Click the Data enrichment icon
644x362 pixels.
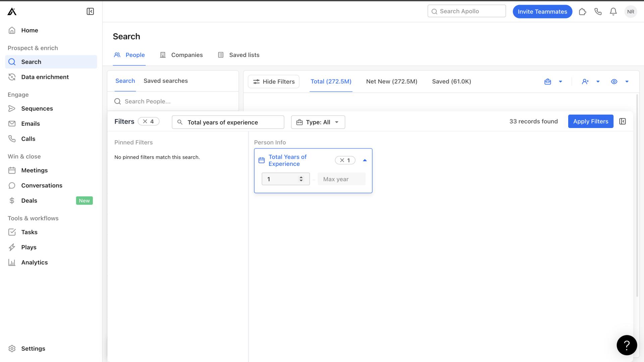coord(12,77)
